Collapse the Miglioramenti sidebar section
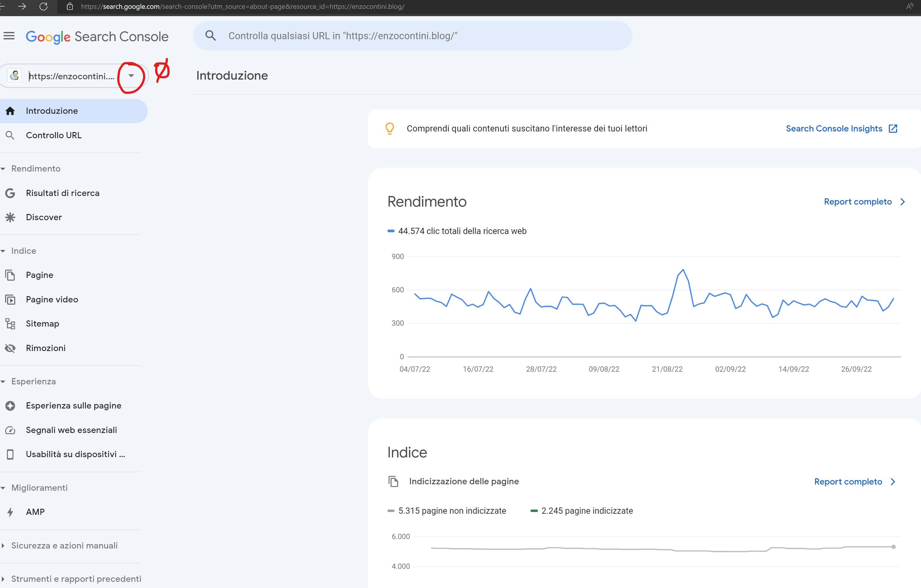Image resolution: width=921 pixels, height=588 pixels. [x=3, y=488]
